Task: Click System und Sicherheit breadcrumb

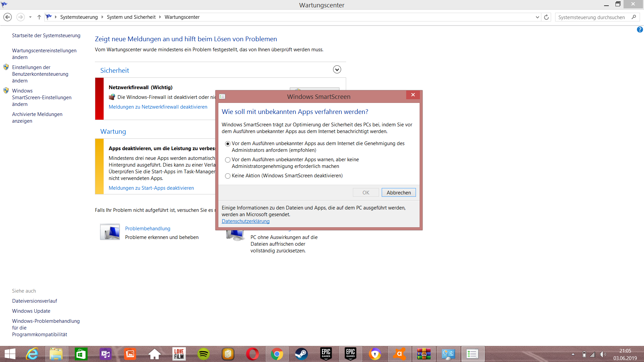Action: pyautogui.click(x=131, y=17)
